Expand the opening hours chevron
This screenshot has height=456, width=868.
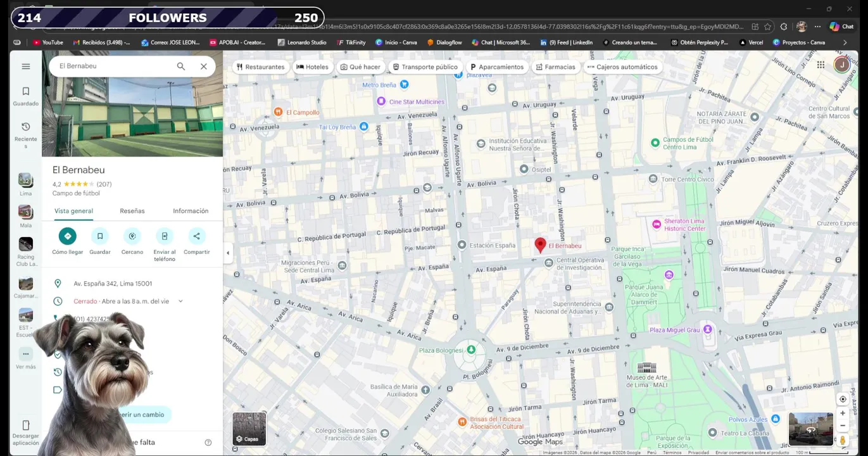(180, 301)
